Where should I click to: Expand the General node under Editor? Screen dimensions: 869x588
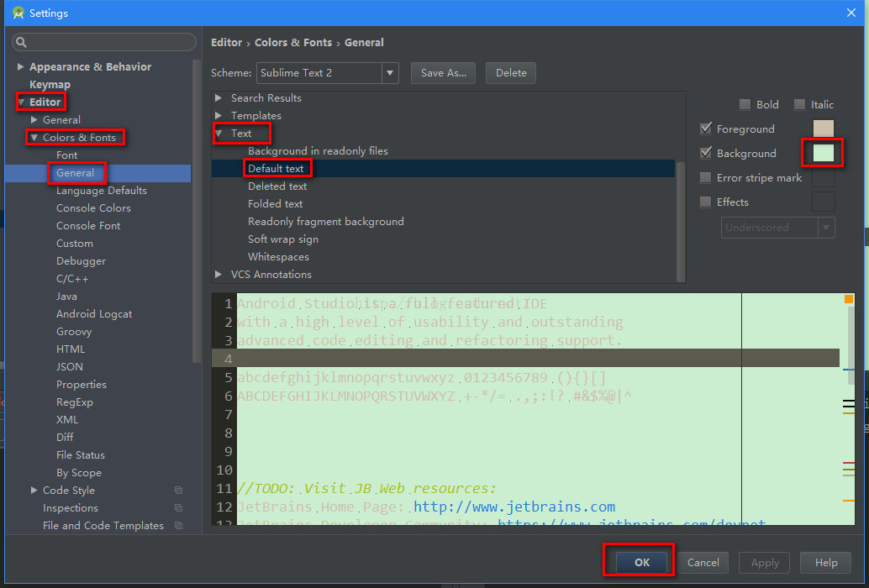pos(34,119)
